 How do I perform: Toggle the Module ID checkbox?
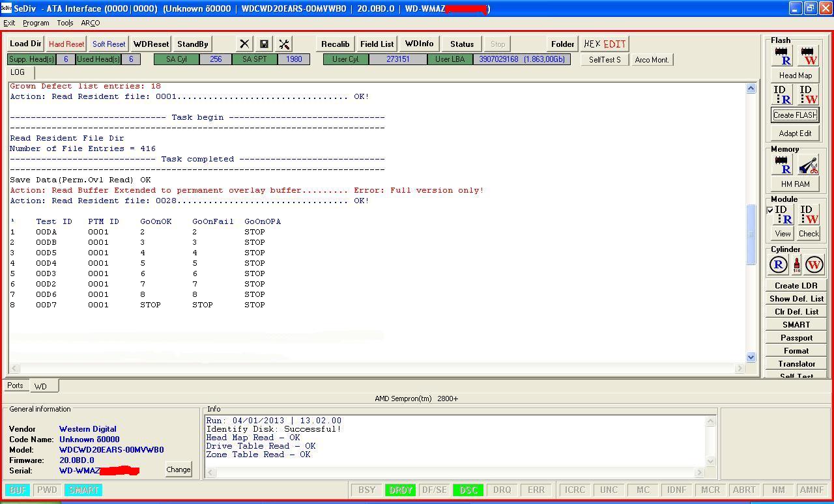click(x=770, y=210)
